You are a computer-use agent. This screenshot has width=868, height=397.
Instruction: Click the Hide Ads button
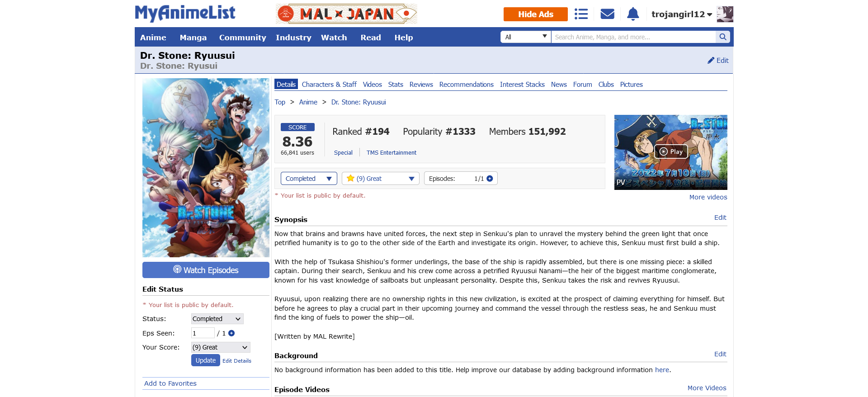(x=536, y=14)
